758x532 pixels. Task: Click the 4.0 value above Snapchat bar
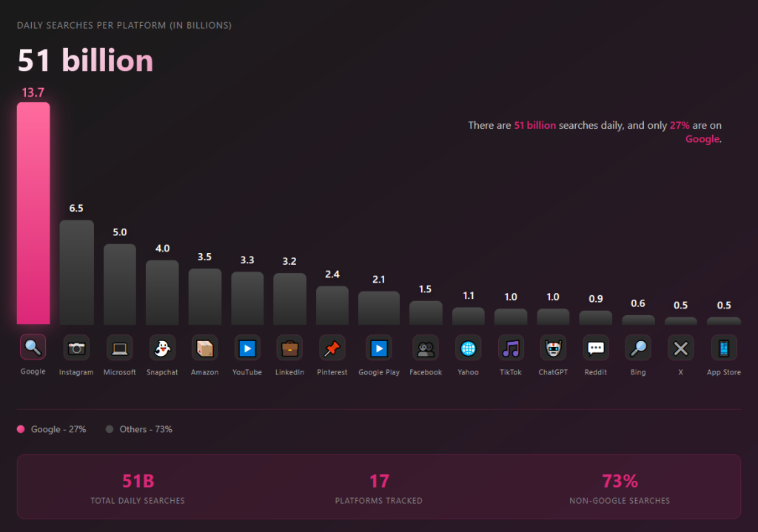tap(162, 249)
